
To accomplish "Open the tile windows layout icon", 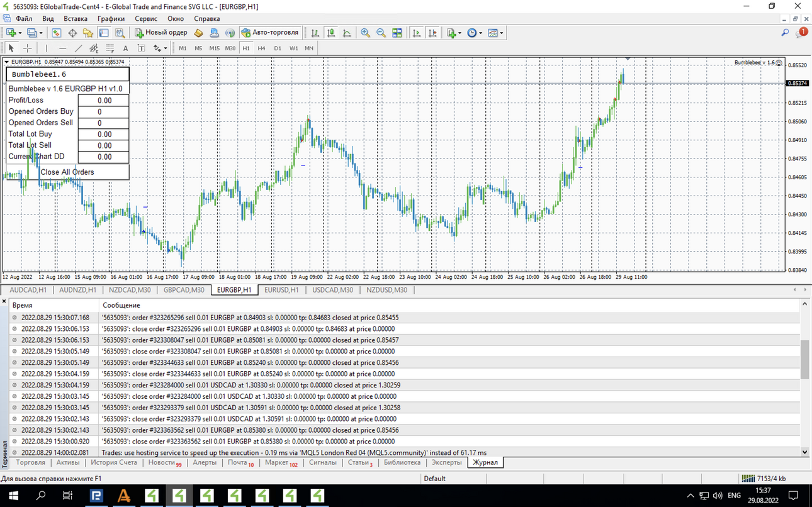I will pyautogui.click(x=397, y=33).
